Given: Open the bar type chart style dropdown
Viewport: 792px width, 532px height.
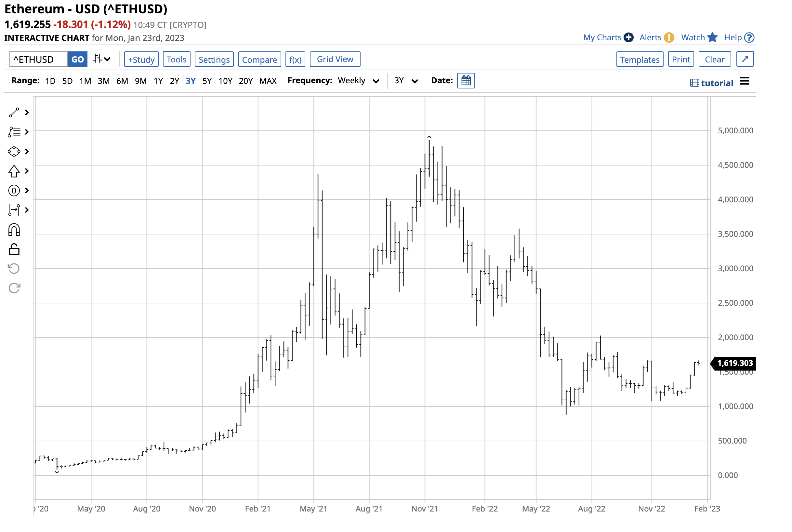Looking at the screenshot, I should click(x=102, y=60).
